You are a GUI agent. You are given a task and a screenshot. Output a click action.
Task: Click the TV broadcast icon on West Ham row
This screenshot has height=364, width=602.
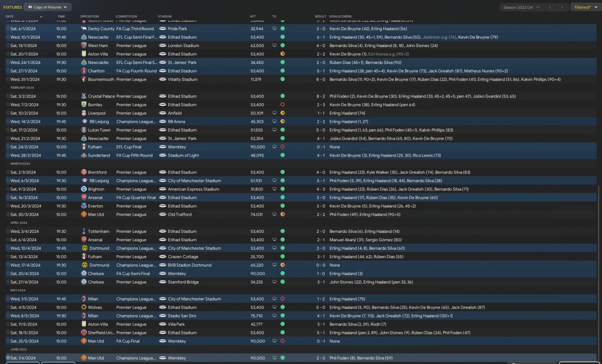[274, 46]
